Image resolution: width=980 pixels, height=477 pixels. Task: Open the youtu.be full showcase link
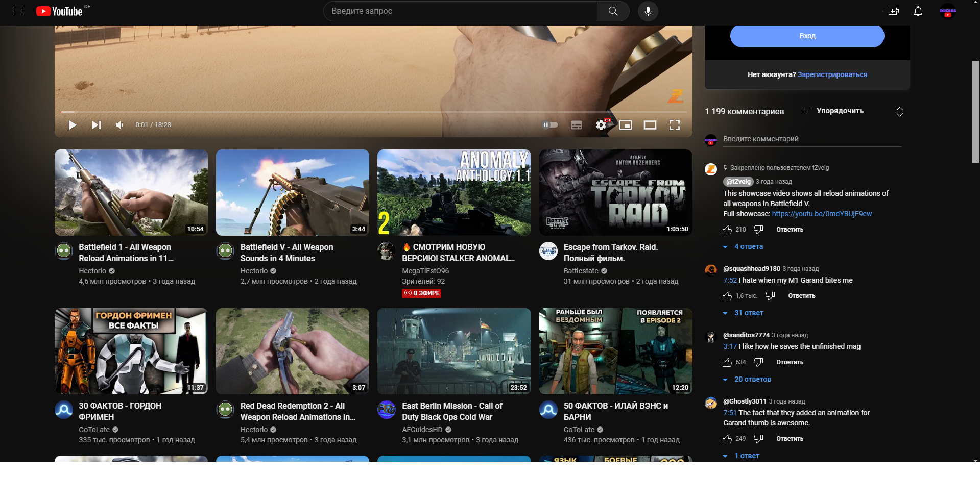(822, 214)
